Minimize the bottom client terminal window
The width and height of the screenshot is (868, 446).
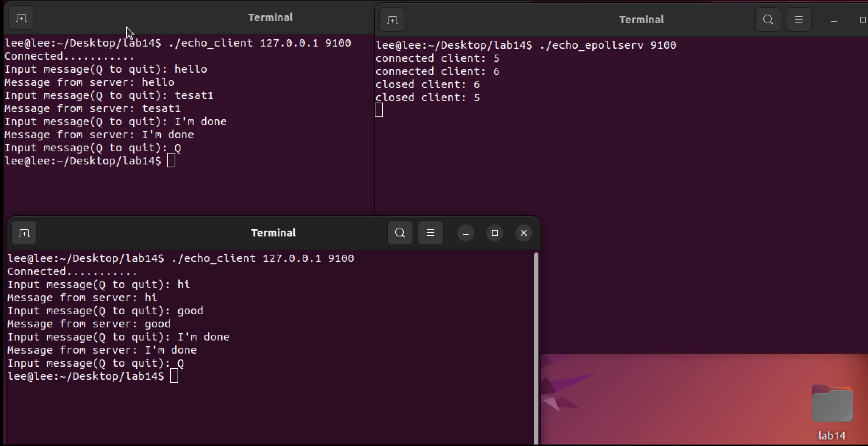pos(465,233)
